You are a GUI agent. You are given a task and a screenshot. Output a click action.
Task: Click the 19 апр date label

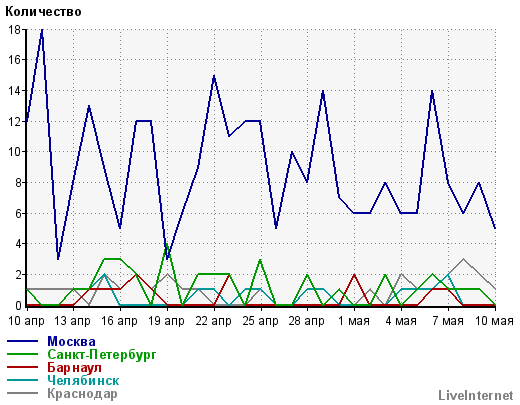[x=166, y=321]
